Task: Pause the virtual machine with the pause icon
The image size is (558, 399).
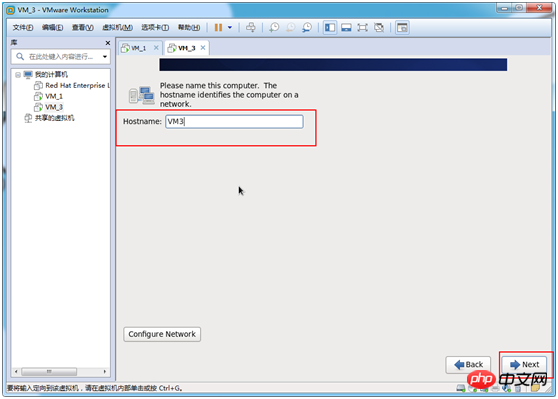Action: 218,27
